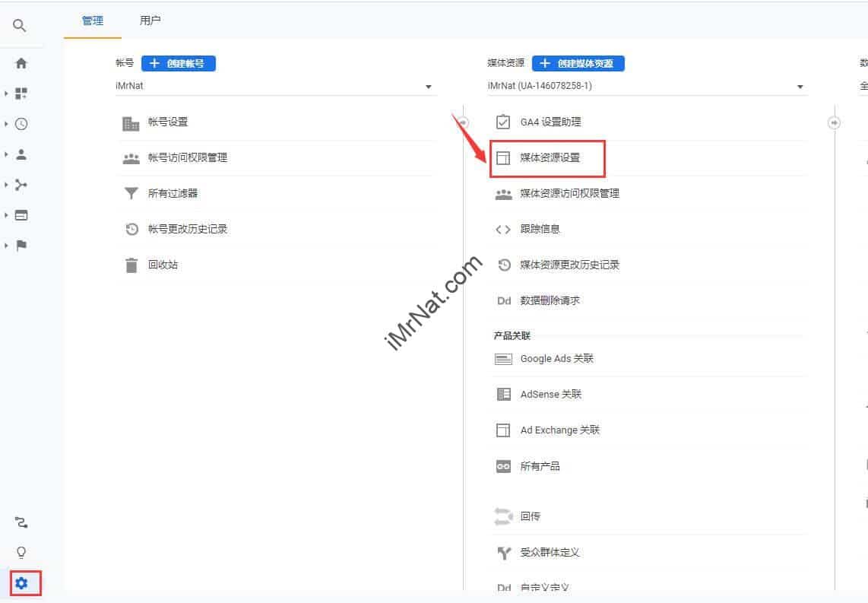Click the funnel icon for 所有过滤器
The width and height of the screenshot is (868, 603).
(x=131, y=193)
